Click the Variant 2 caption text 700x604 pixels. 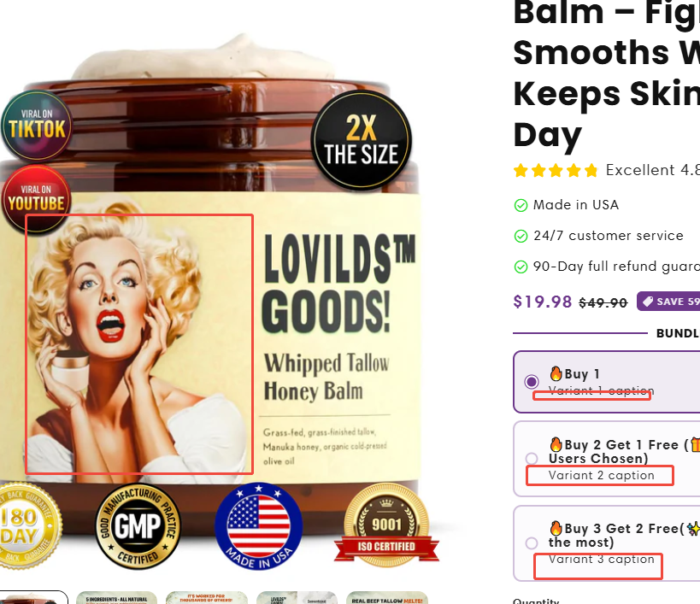point(602,476)
